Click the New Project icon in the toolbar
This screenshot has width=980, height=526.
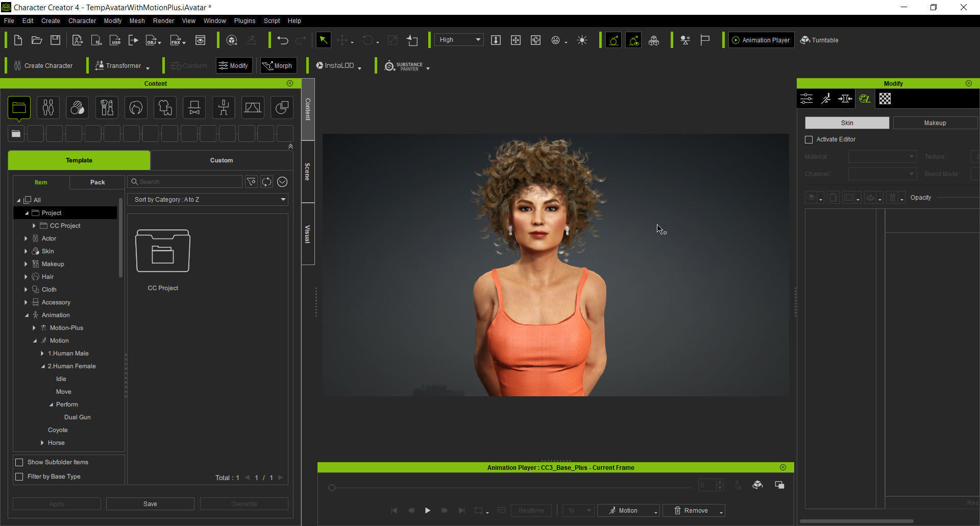point(18,40)
